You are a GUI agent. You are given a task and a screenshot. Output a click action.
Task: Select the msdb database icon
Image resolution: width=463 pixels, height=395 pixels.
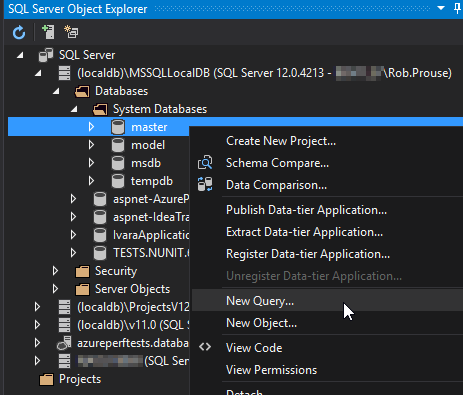pos(118,163)
